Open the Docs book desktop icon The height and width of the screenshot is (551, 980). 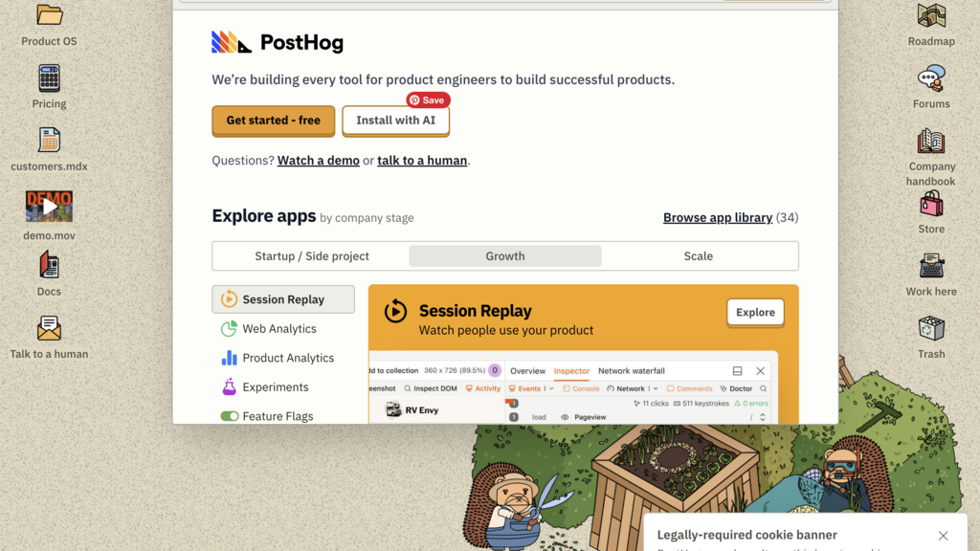49,265
